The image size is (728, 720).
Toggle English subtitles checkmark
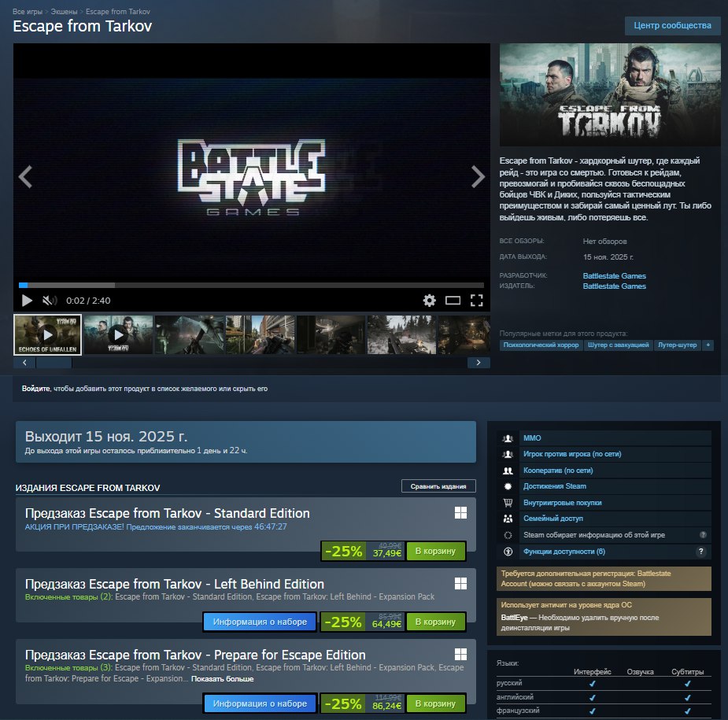pos(689,698)
